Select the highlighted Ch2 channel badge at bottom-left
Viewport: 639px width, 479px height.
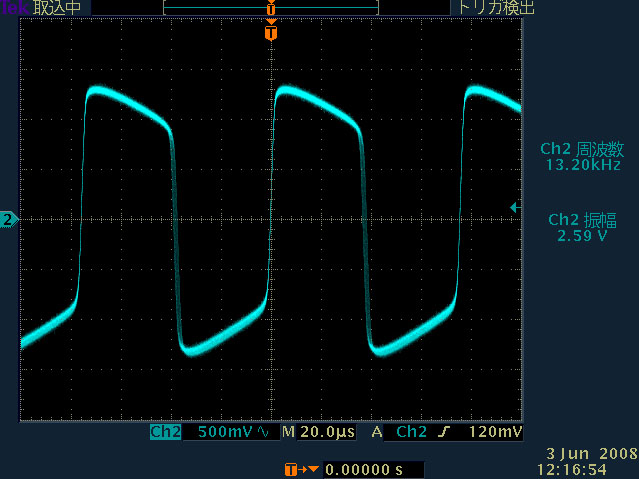pos(165,433)
